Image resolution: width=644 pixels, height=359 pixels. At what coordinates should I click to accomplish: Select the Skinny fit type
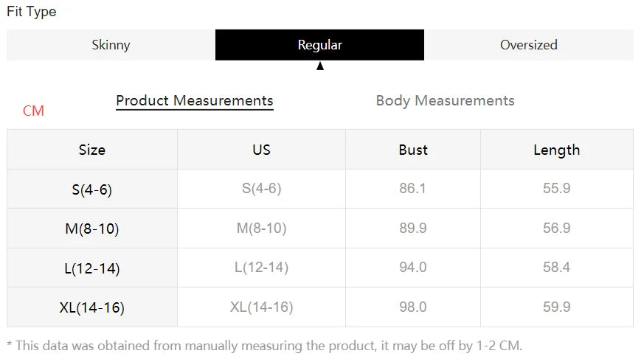pyautogui.click(x=111, y=45)
